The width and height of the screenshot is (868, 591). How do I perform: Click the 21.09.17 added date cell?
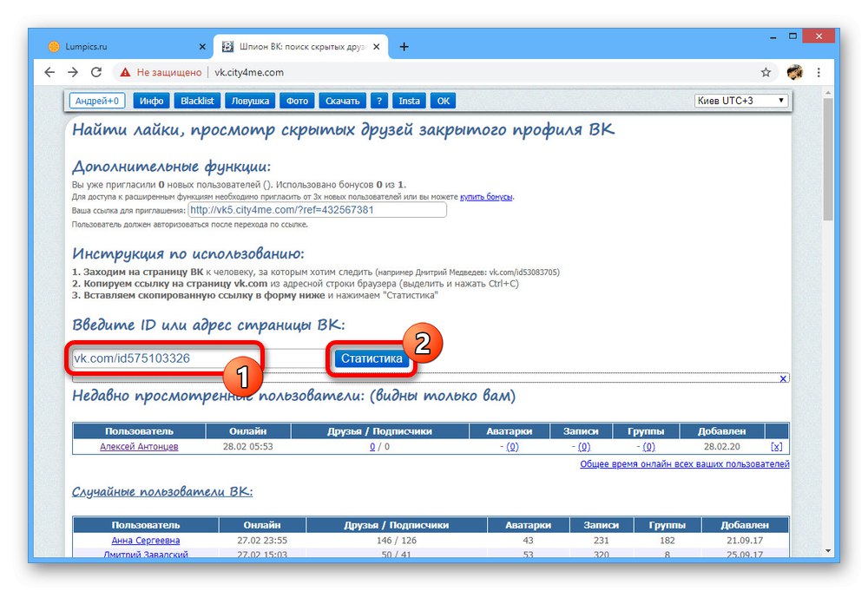coord(745,540)
